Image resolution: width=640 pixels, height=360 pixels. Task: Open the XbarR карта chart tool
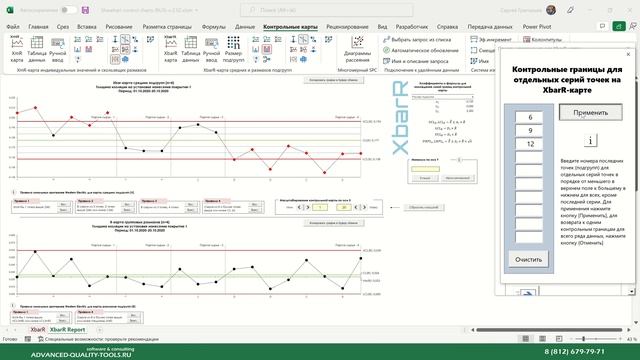171,49
